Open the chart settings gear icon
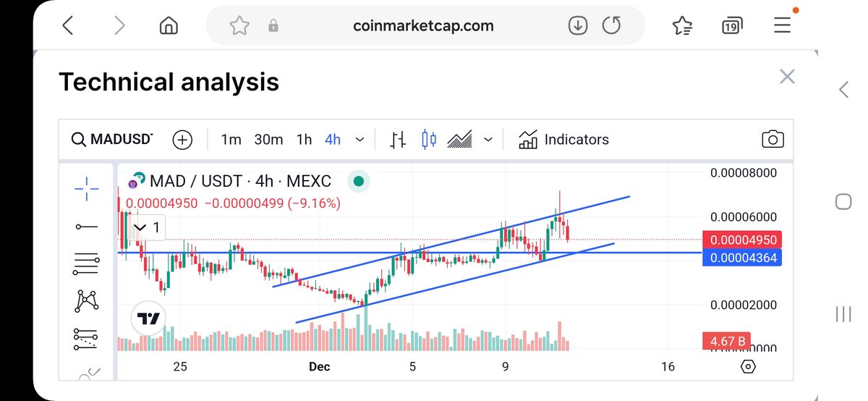868x401 pixels. (x=748, y=366)
